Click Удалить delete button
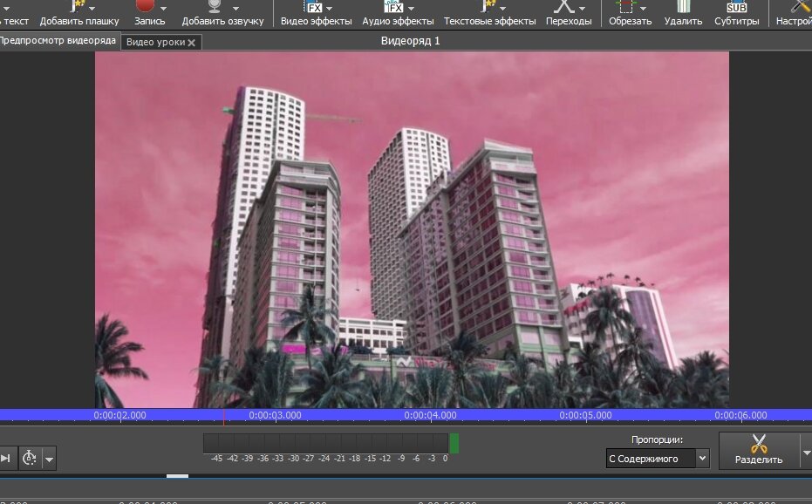Viewport: 812px width, 504px height. coord(683,15)
